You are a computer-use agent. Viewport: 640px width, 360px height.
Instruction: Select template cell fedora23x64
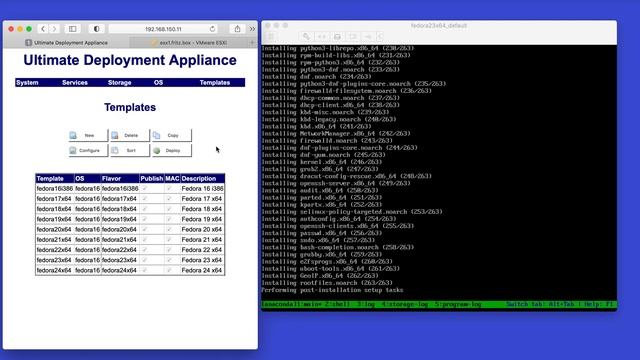[x=55, y=260]
